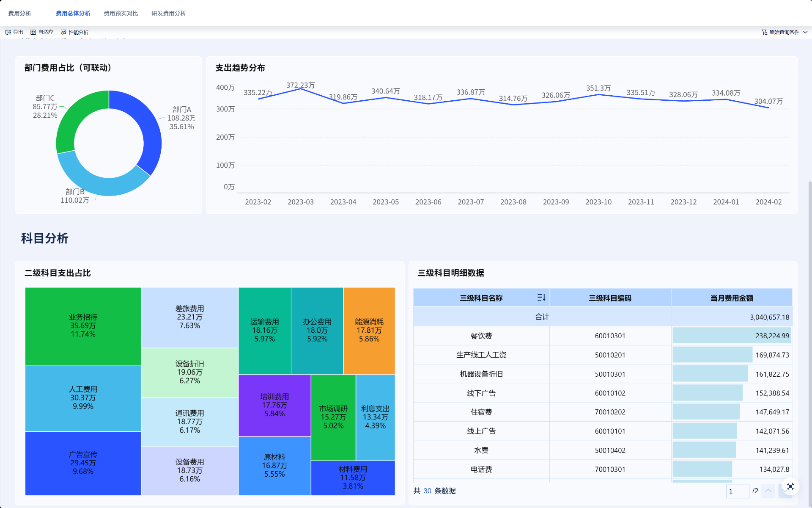Click the 自适应 fit-to-screen icon
The image size is (812, 508).
click(x=33, y=32)
